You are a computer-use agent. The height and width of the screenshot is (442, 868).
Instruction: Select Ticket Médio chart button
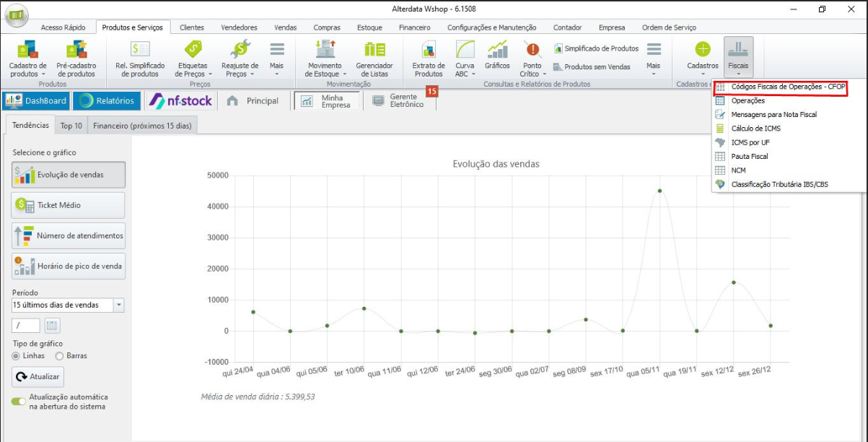click(x=69, y=205)
